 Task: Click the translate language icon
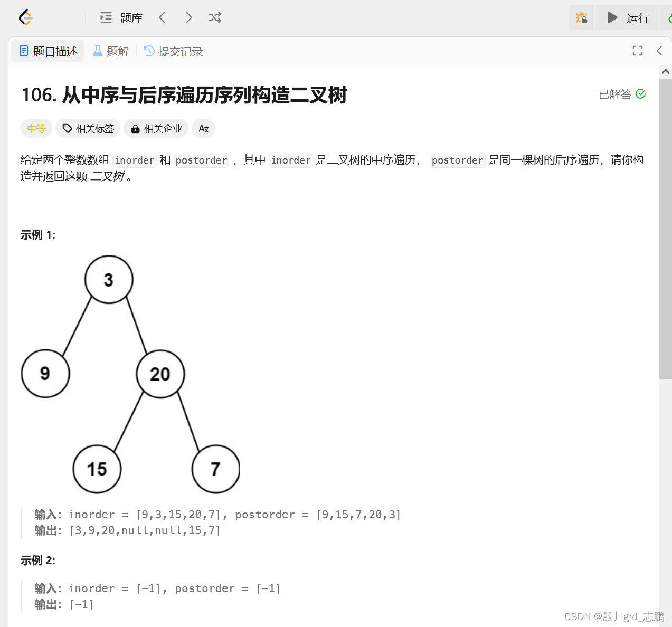pos(204,128)
